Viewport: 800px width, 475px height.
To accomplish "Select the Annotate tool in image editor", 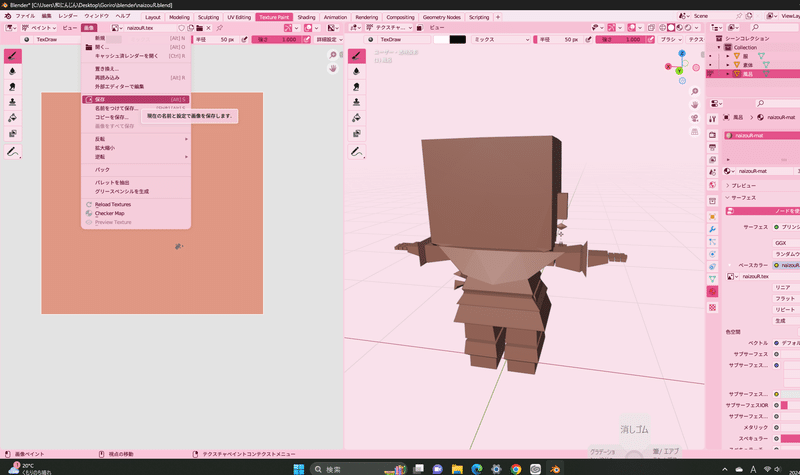I will coord(13,152).
